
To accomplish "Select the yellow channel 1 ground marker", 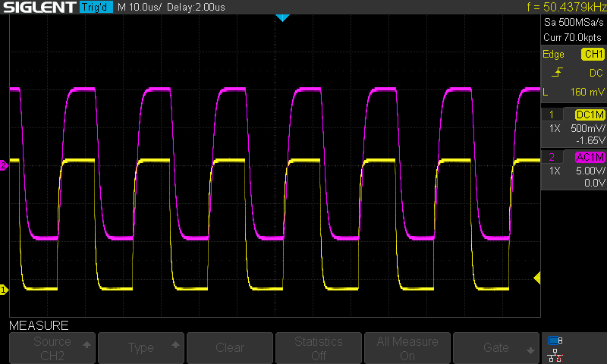I will point(4,290).
